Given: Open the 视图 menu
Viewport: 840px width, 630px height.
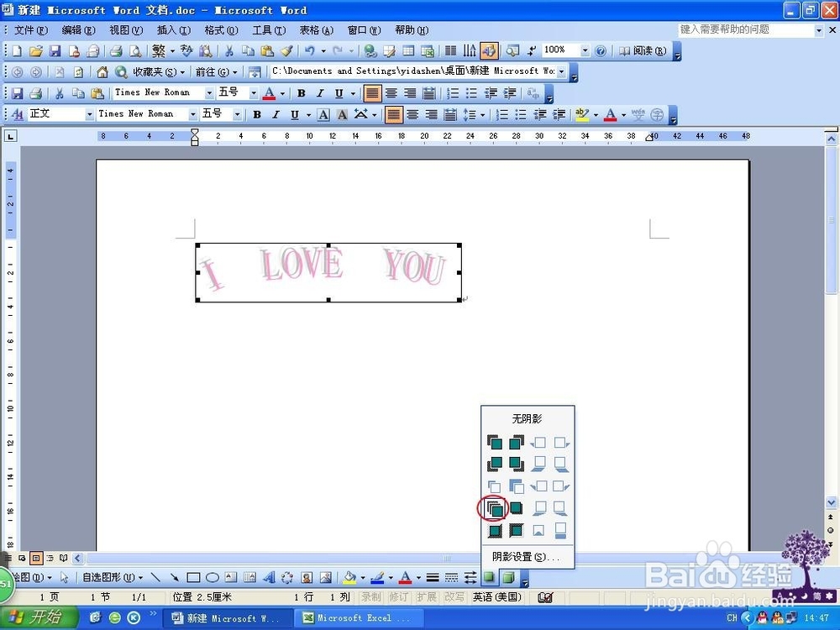Looking at the screenshot, I should 126,30.
